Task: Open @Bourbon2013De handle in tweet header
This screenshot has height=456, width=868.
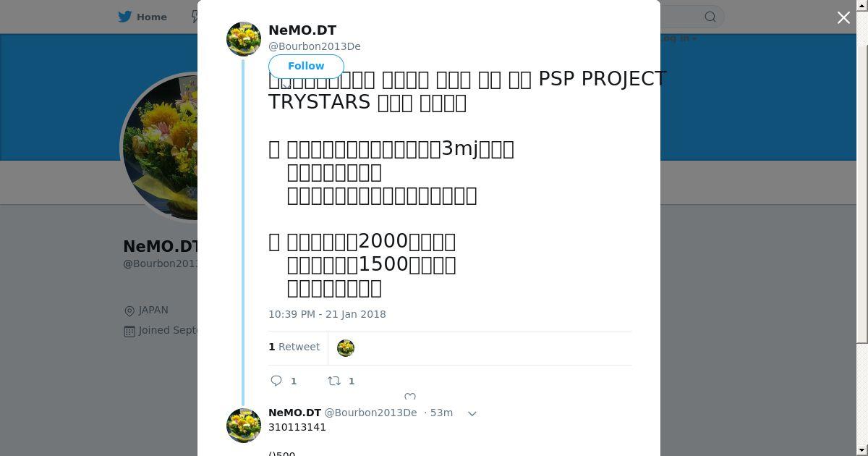Action: click(315, 46)
